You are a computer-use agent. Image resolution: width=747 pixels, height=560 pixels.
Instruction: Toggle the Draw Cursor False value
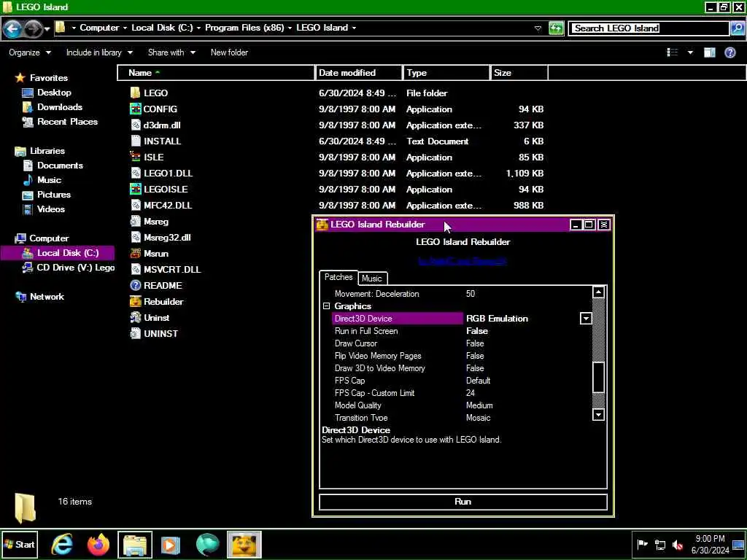(x=475, y=343)
